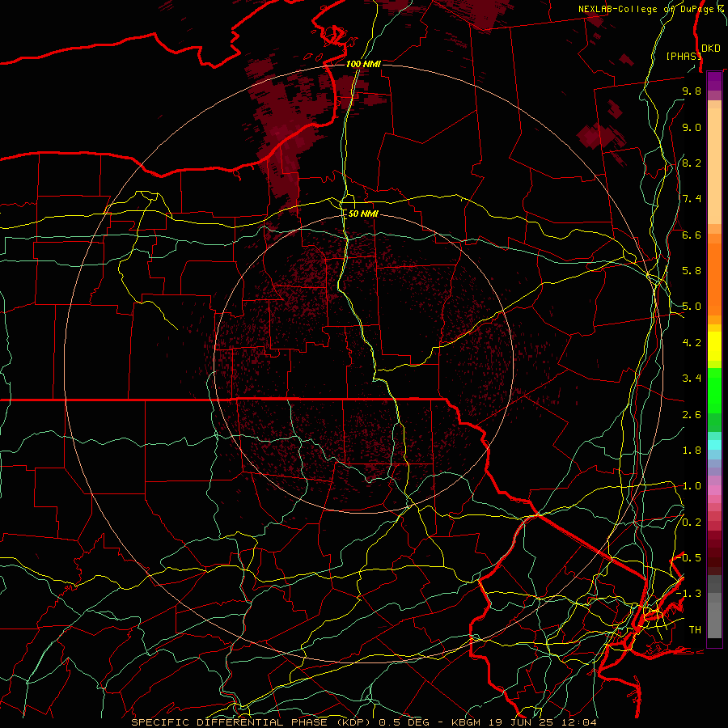Pick the purple swatch at top of the color bar
This screenshot has height=728, width=728.
714,81
